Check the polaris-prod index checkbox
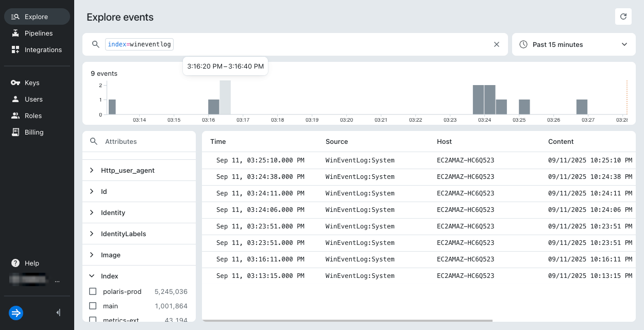 coord(93,291)
